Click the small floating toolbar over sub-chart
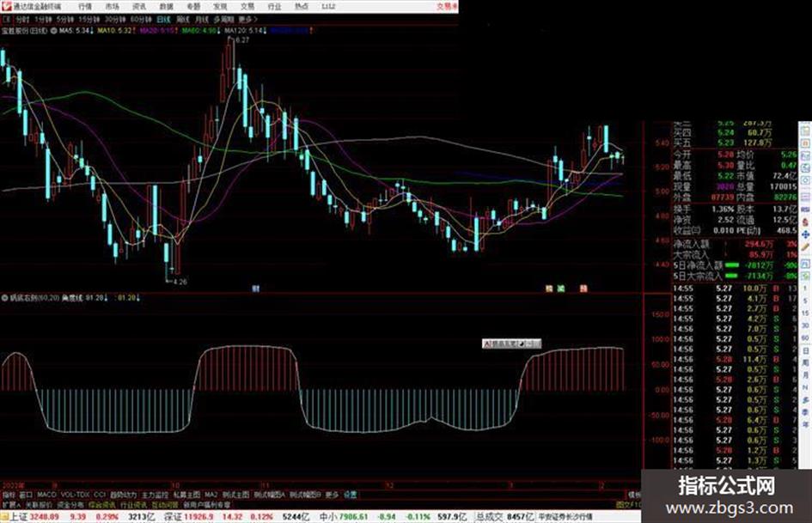The image size is (812, 523). click(511, 344)
